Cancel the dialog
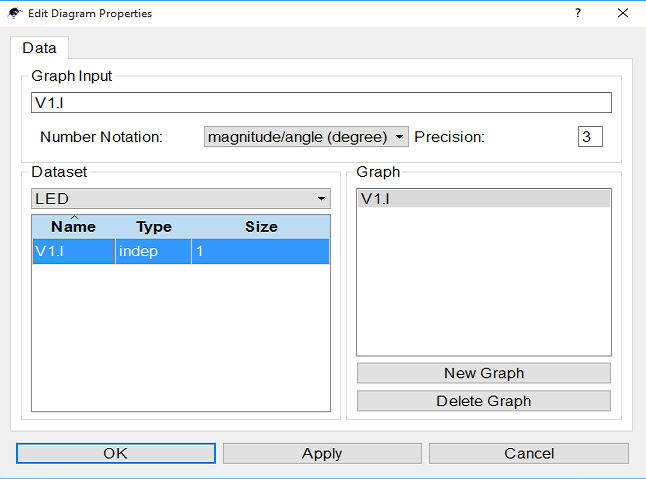 tap(529, 453)
